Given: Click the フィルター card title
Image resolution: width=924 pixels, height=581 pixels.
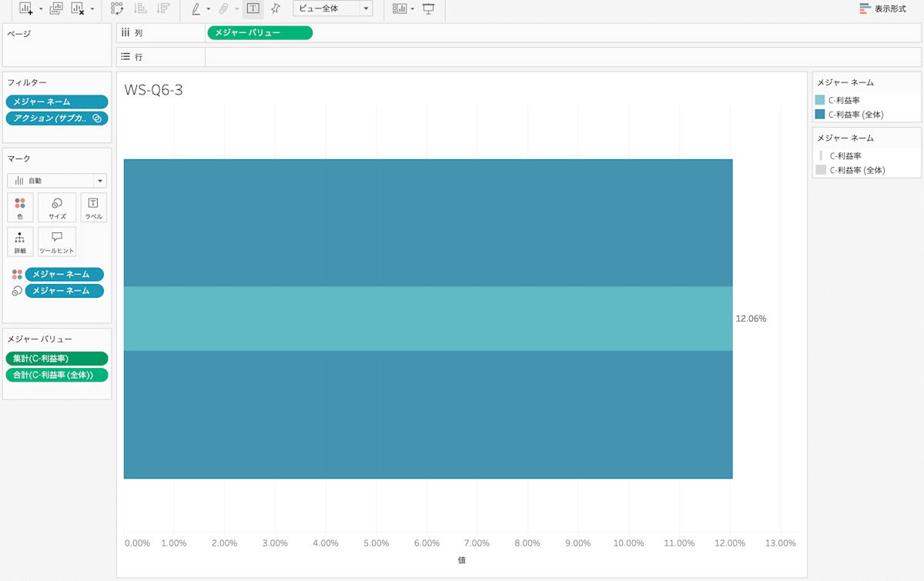Looking at the screenshot, I should (x=27, y=82).
